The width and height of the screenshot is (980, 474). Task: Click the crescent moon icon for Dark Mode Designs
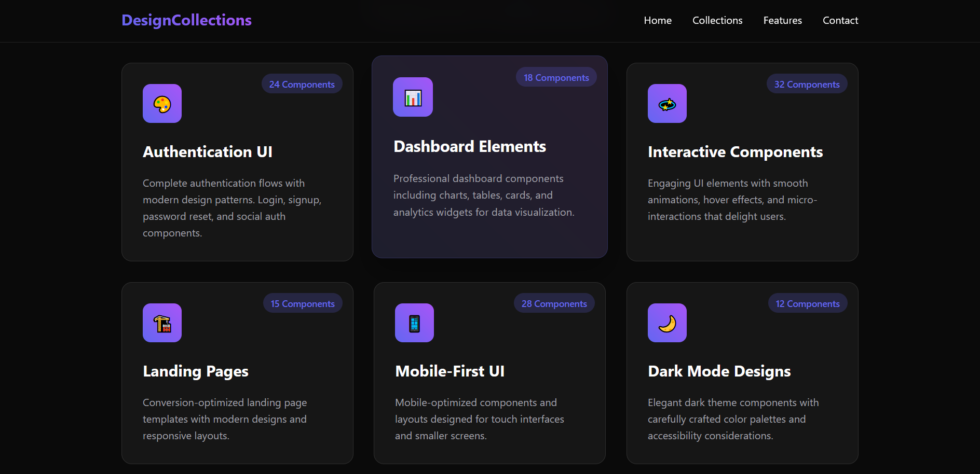point(667,323)
